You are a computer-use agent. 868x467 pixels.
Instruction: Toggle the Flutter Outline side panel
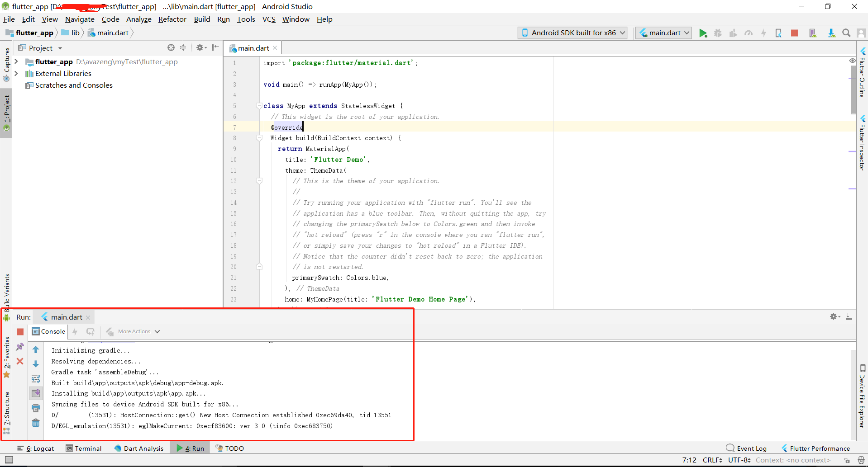click(862, 72)
